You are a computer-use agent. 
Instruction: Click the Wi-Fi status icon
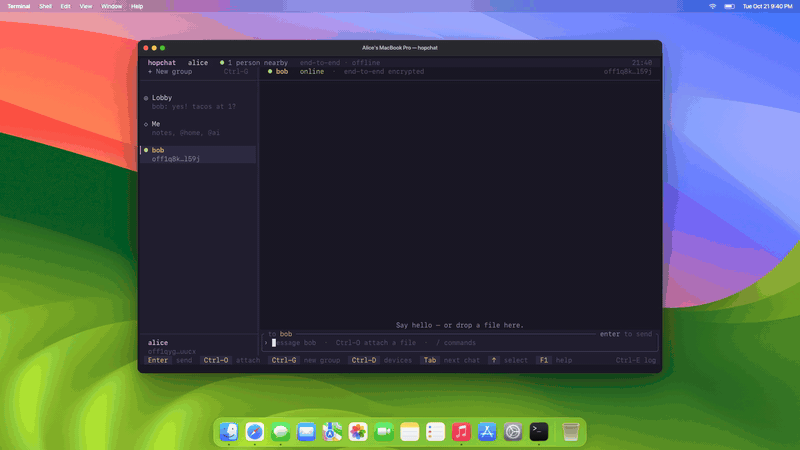click(x=713, y=6)
